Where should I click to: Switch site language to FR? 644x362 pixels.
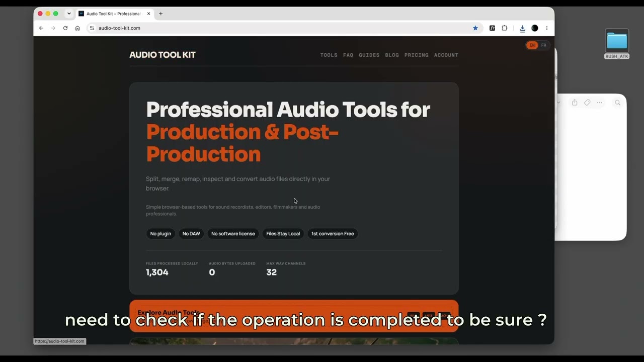(x=543, y=45)
